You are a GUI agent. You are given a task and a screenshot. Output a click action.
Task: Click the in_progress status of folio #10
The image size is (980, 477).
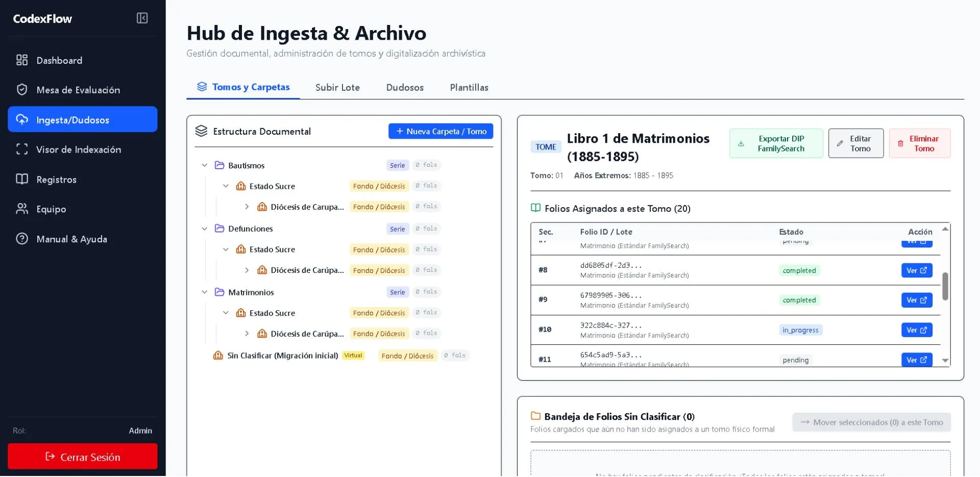(x=800, y=330)
